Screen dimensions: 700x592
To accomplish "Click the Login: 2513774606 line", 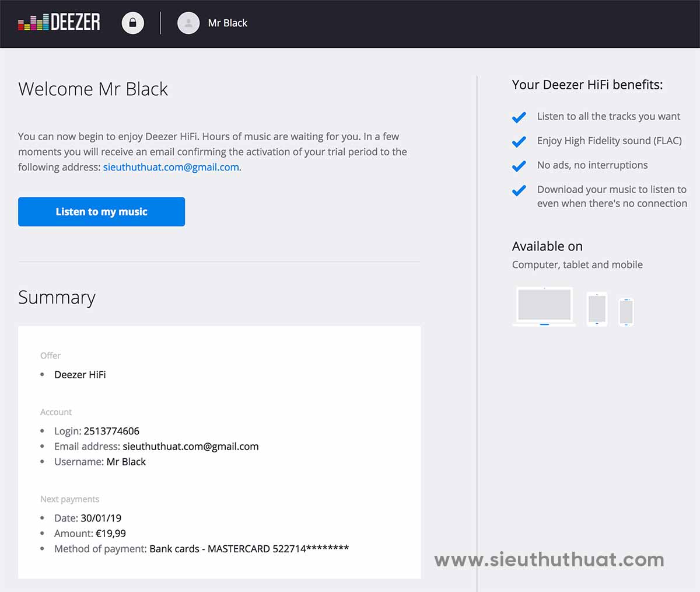I will [x=97, y=431].
